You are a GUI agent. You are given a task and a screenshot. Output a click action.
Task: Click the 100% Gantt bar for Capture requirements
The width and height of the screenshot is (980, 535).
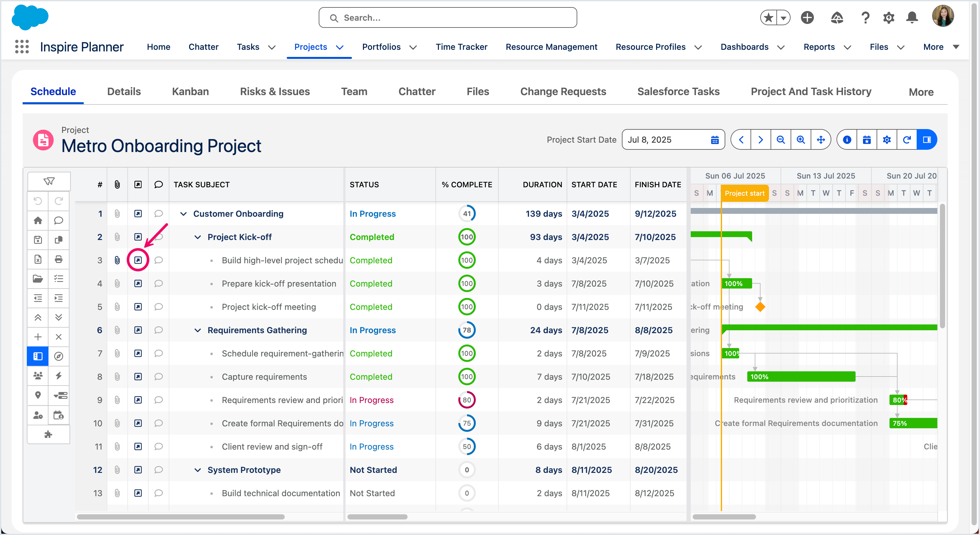[801, 377]
